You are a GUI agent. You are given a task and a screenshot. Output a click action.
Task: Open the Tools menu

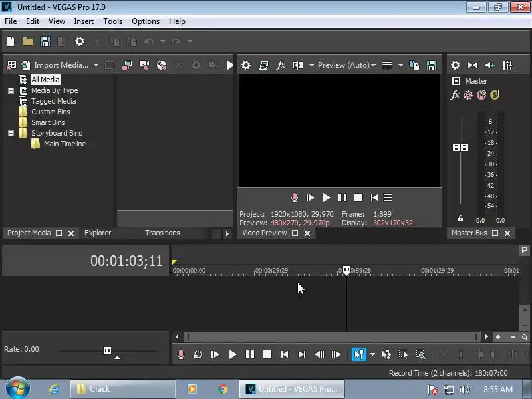tap(112, 21)
